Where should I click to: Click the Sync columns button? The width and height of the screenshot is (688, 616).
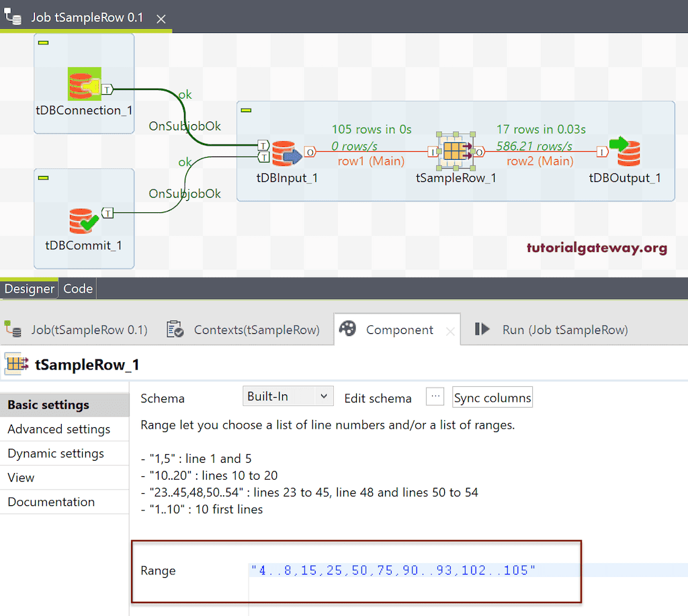[x=492, y=397]
